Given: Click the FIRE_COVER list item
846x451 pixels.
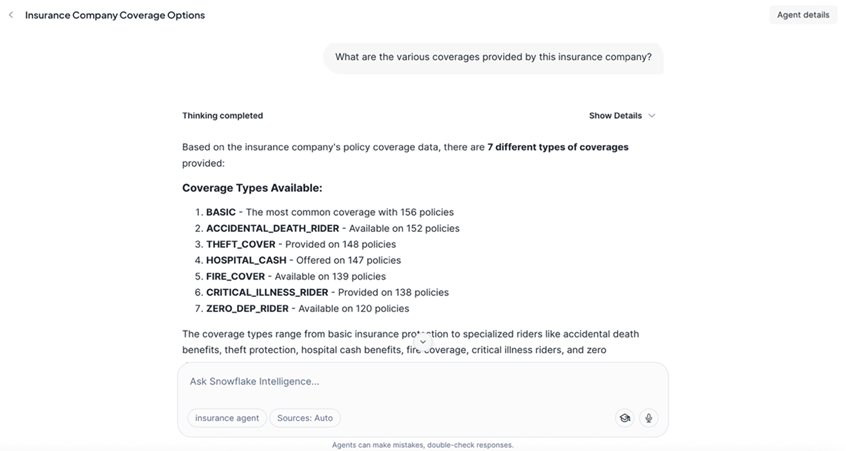Looking at the screenshot, I should click(x=295, y=276).
